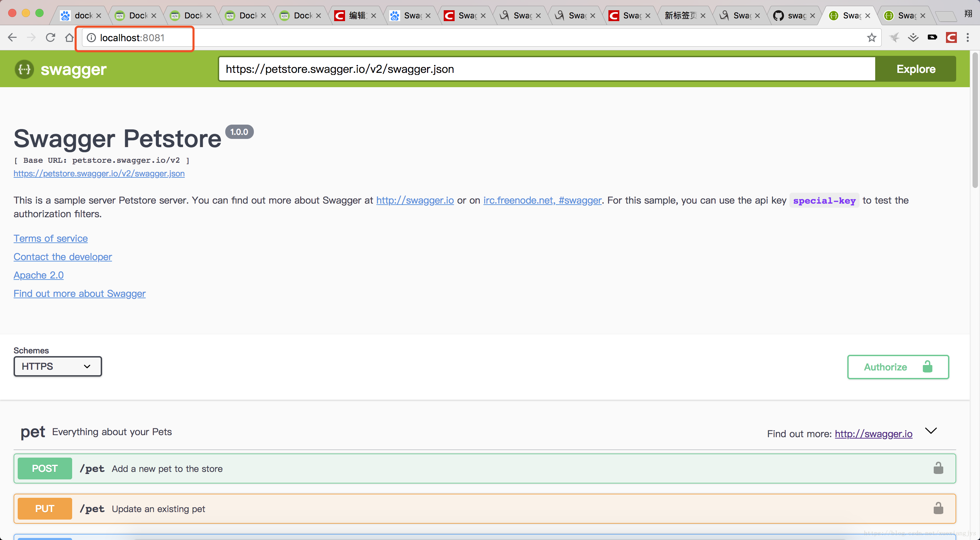This screenshot has height=540, width=980.
Task: Click the orange PUT method label
Action: (x=45, y=509)
